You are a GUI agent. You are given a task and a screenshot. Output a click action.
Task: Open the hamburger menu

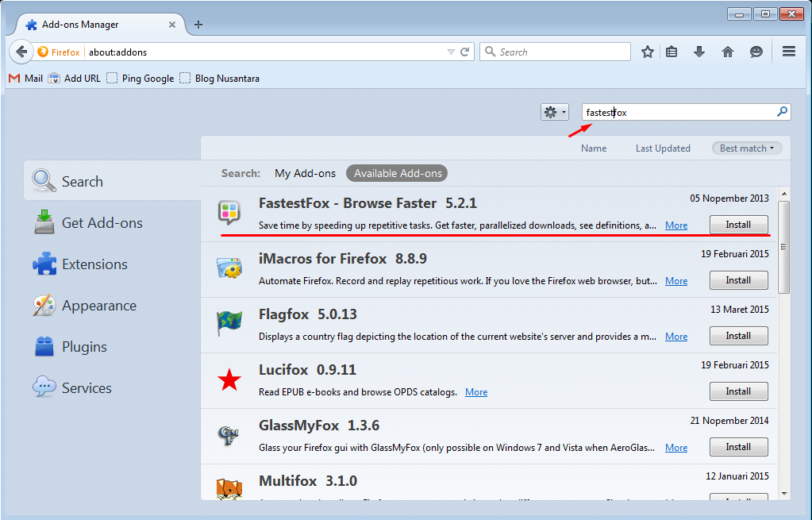point(789,52)
